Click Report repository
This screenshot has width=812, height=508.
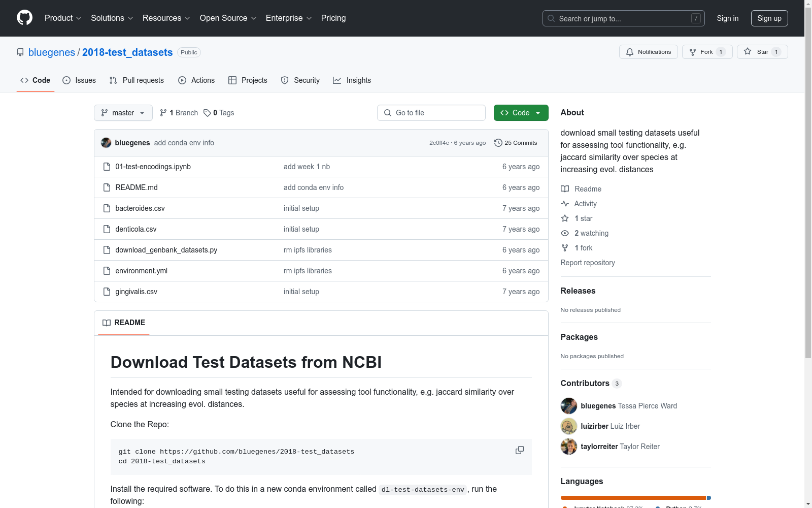pyautogui.click(x=588, y=263)
